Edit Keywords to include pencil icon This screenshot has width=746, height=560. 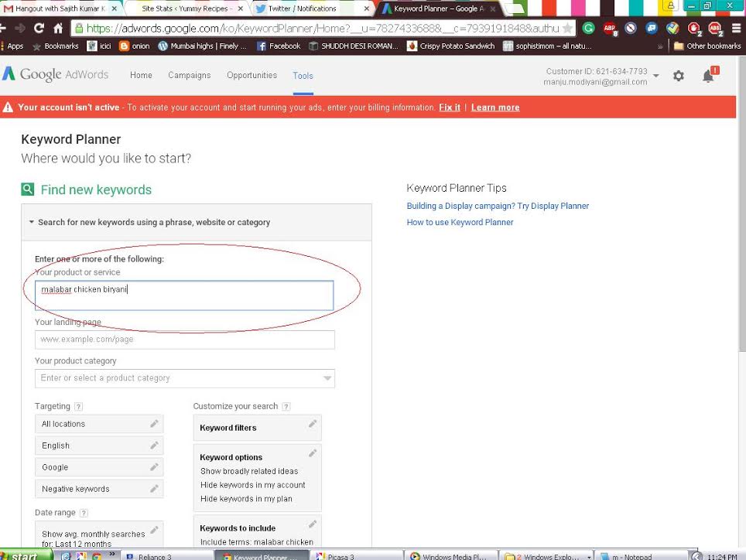313,524
